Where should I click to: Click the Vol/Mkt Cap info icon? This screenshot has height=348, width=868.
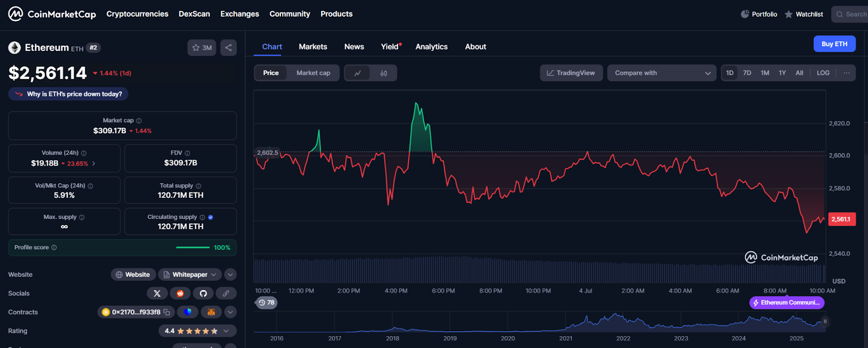(x=91, y=186)
